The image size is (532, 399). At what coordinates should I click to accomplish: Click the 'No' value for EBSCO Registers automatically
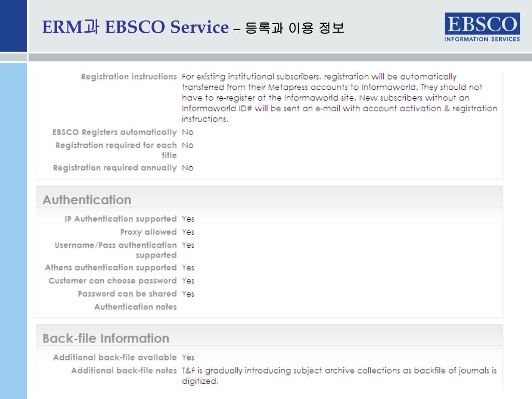[x=188, y=132]
